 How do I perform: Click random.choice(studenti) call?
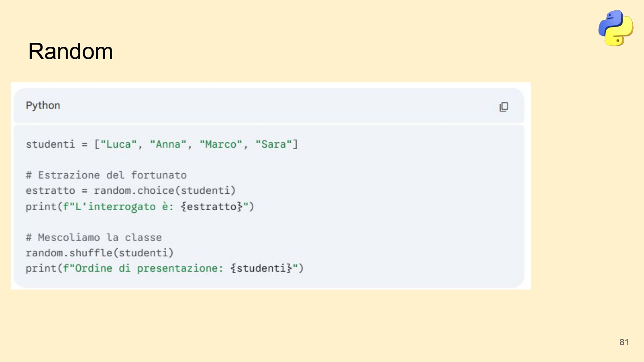coord(165,190)
